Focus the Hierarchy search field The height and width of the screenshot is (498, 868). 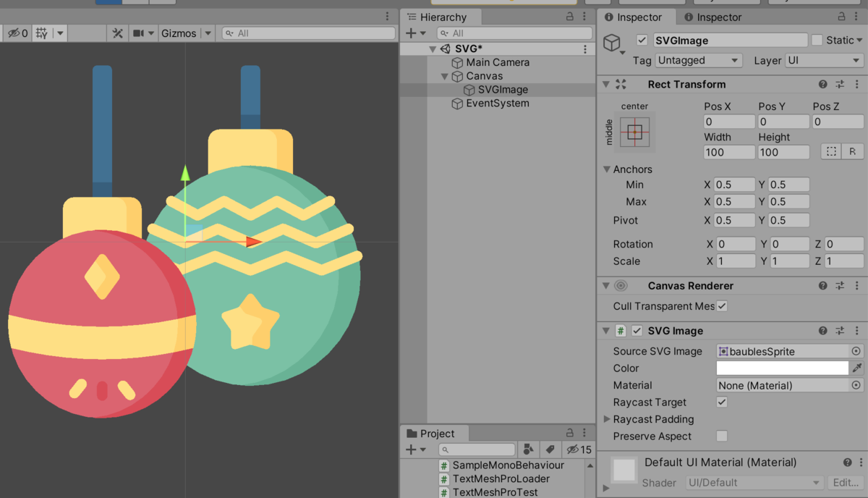pos(513,33)
